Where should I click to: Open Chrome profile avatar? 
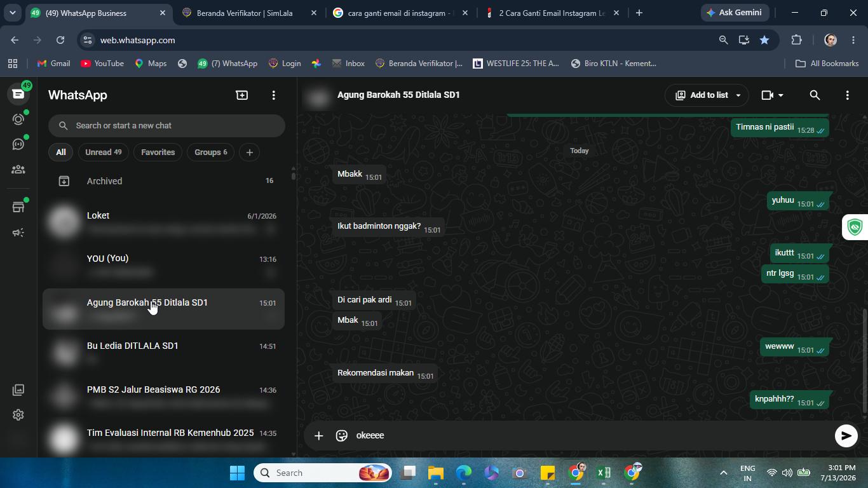[830, 40]
